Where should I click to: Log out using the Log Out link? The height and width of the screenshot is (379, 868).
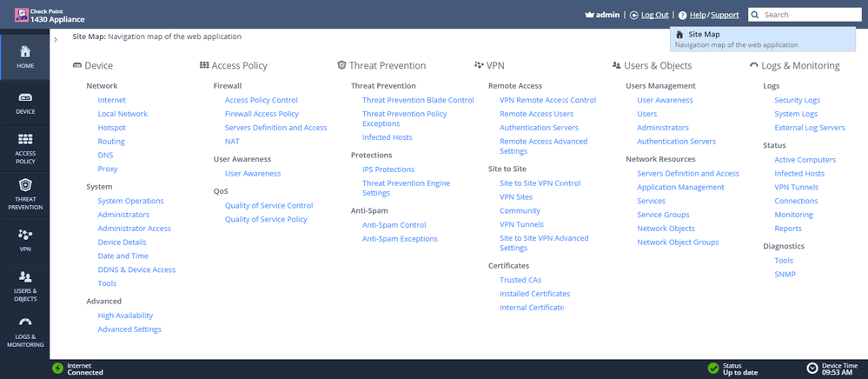coord(655,15)
